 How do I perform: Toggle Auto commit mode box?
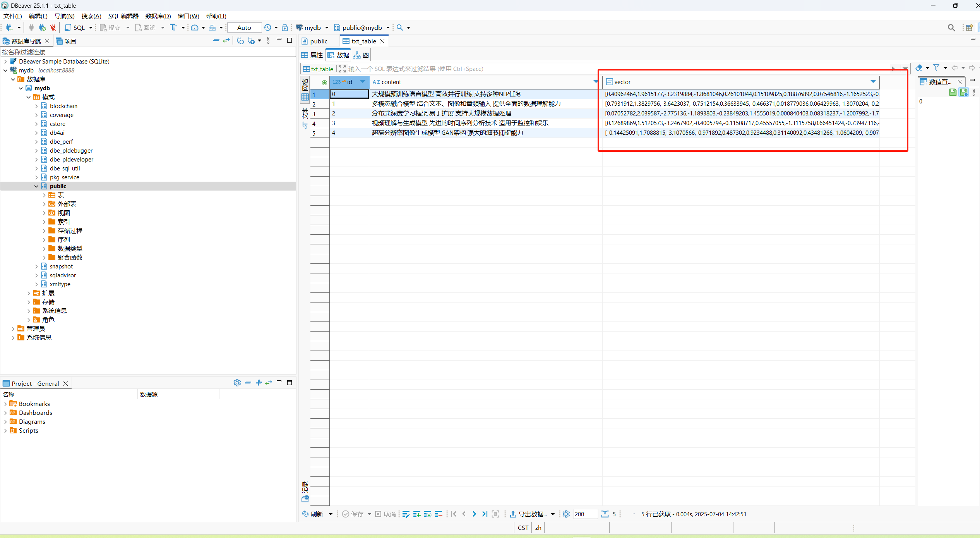244,28
